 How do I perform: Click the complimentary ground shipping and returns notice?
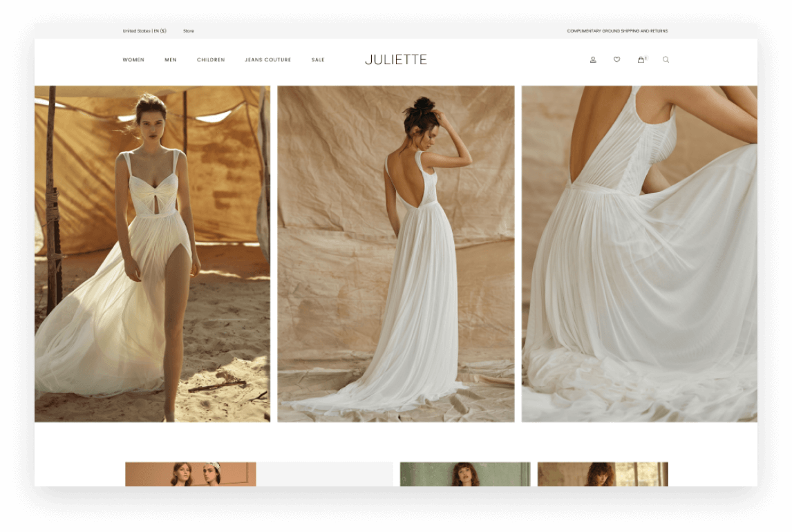617,31
